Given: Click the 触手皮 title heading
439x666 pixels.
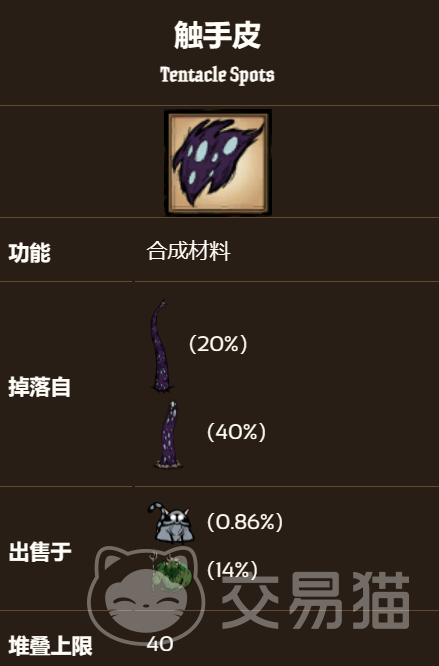Looking at the screenshot, I should (217, 35).
